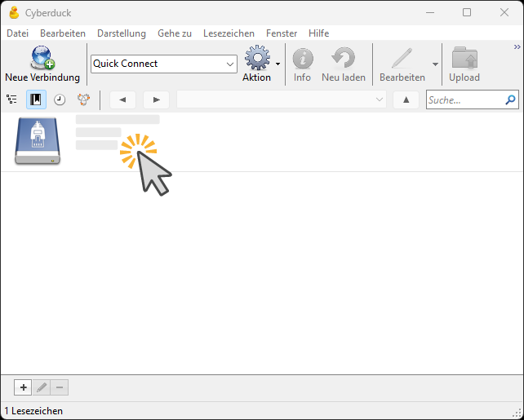Click the '1 Lesezeichen' status text
The width and height of the screenshot is (524, 420).
click(33, 411)
